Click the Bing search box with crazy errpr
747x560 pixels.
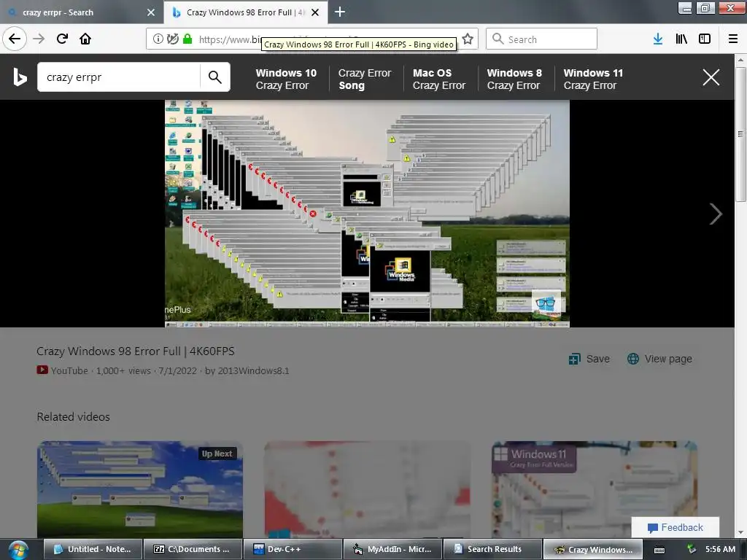(x=119, y=77)
